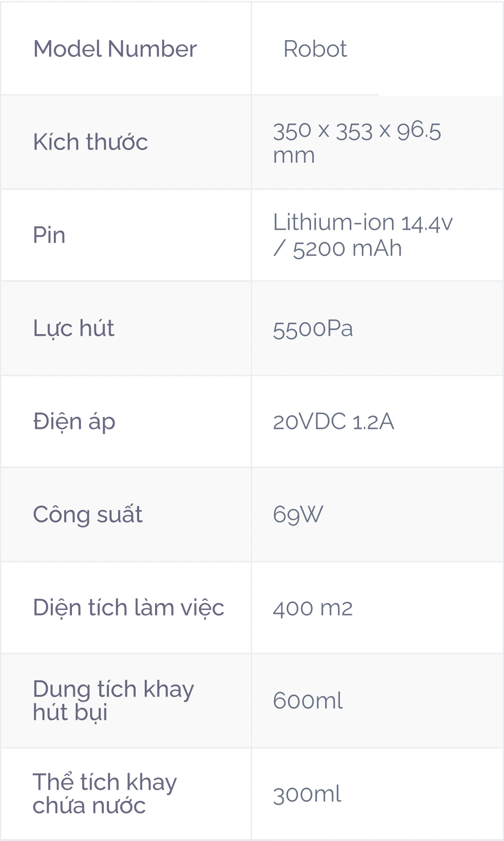Select the "5500Pa" suction value
504x841 pixels.
coord(313,329)
